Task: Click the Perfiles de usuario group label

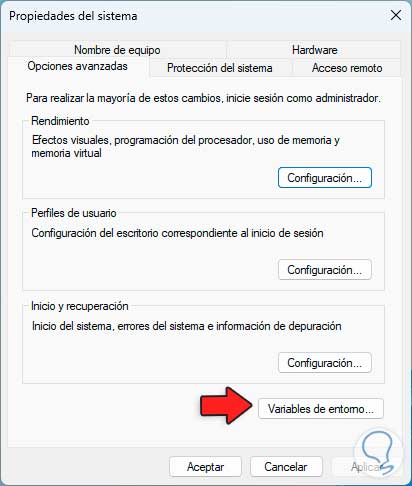Action: point(74,213)
